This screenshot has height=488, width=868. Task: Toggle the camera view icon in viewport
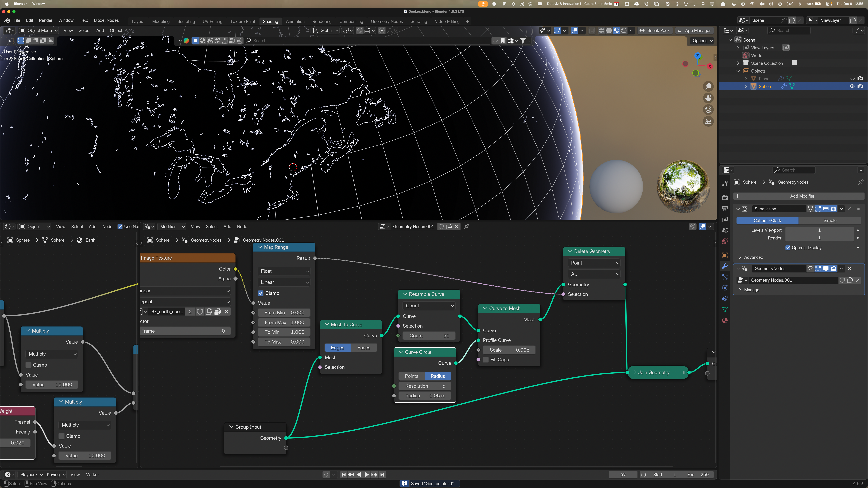[x=708, y=109]
